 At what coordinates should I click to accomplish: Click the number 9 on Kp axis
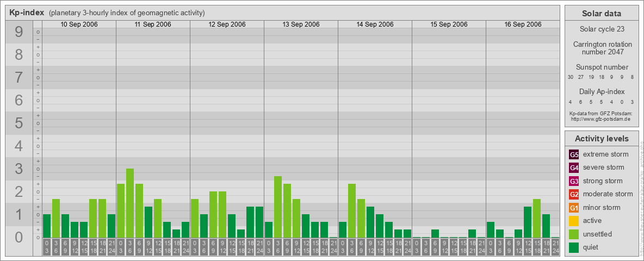click(18, 33)
